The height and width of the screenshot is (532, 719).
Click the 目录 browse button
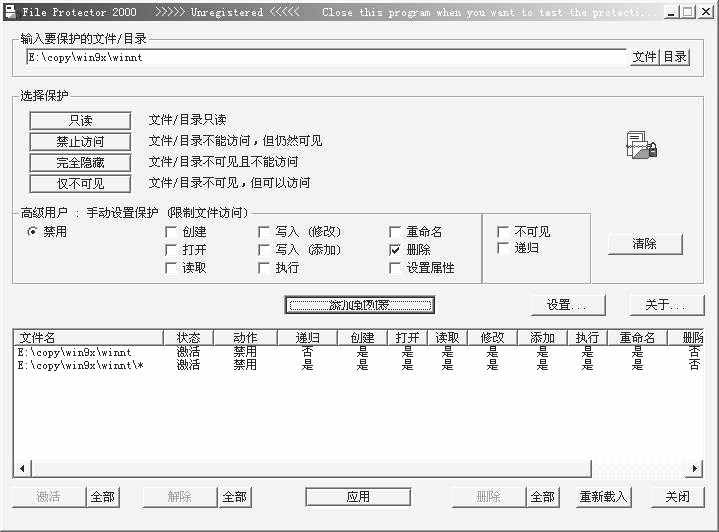675,57
